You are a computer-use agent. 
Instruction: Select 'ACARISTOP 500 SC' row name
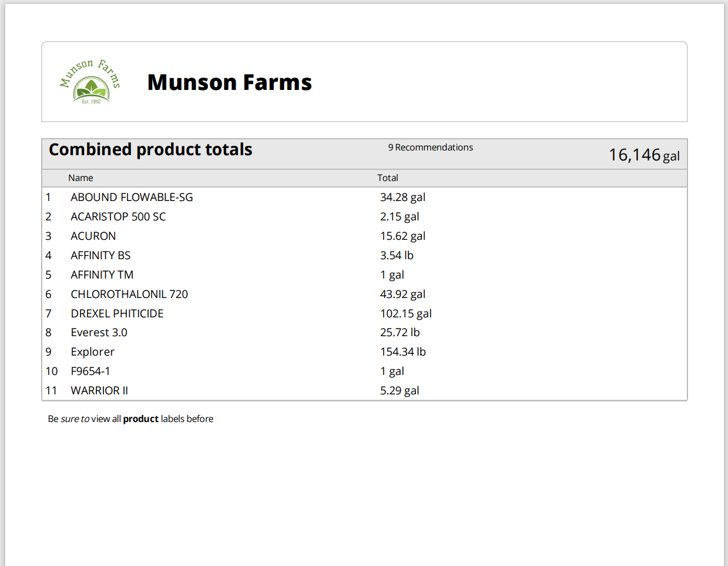click(x=118, y=217)
